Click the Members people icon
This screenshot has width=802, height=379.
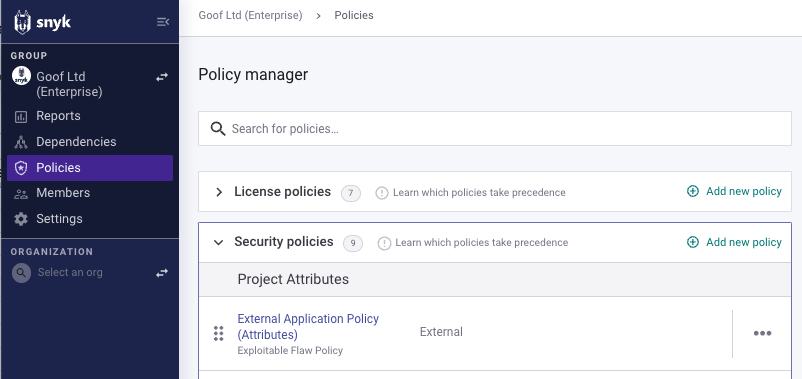click(20, 193)
